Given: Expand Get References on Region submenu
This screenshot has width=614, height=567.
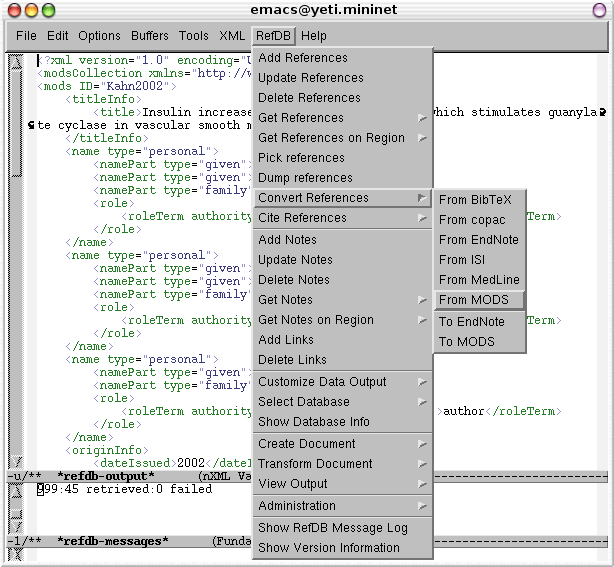Looking at the screenshot, I should 343,137.
